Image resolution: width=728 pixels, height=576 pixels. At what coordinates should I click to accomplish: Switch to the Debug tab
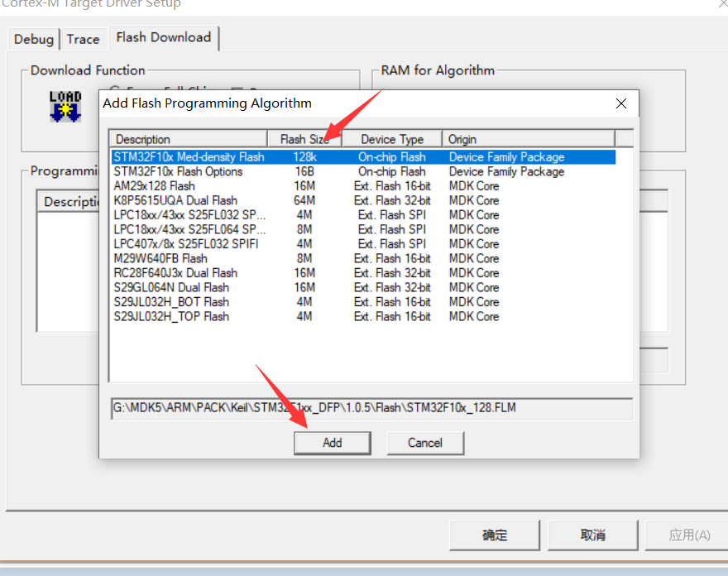(34, 39)
